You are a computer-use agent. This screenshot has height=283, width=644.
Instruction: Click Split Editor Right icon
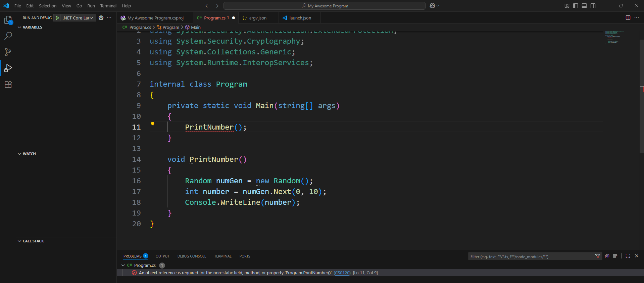pos(628,18)
